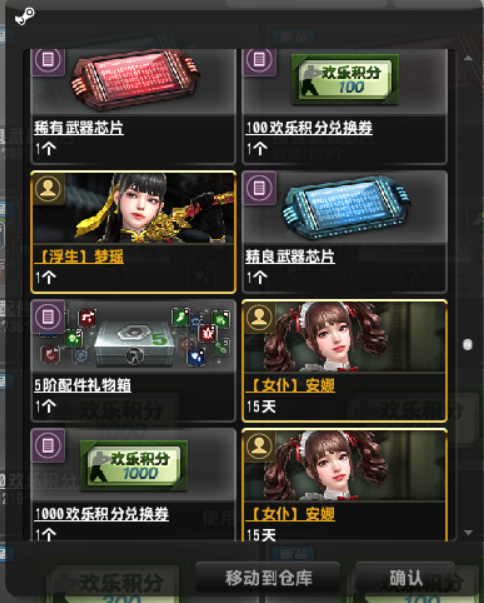The image size is (484, 603).
Task: Click the item badge icon on 稀有武器芯片
Action: coord(48,61)
